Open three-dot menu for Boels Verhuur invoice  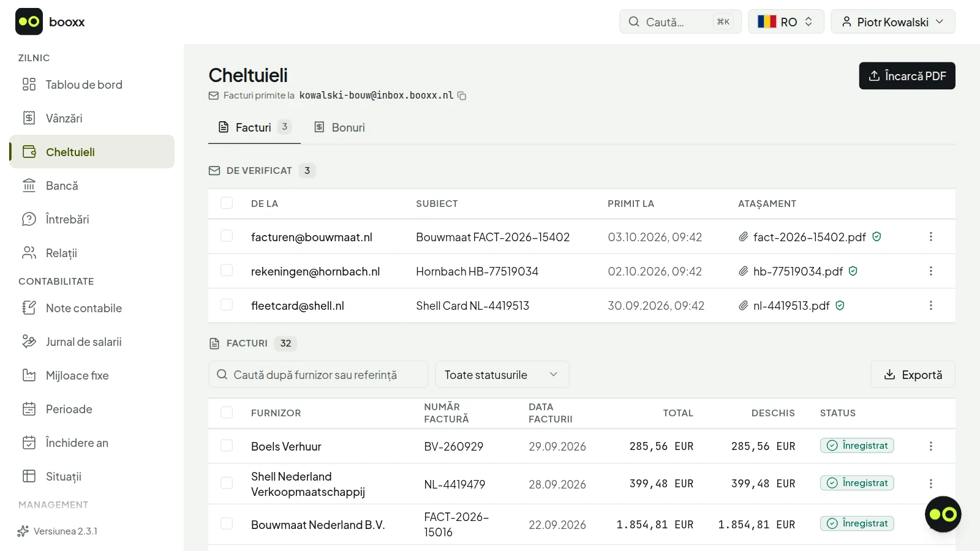[930, 446]
